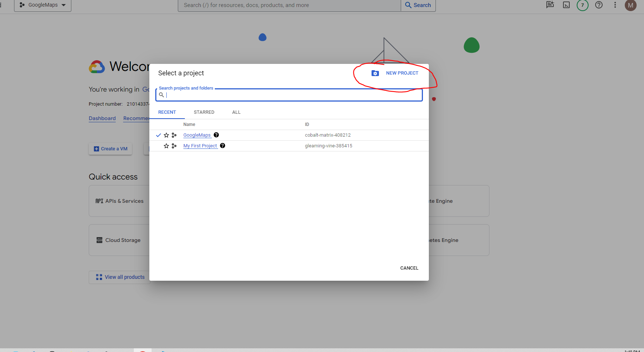Viewport: 644px width, 352px height.
Task: Open the GoogleMaps project picker dropdown
Action: click(x=43, y=5)
